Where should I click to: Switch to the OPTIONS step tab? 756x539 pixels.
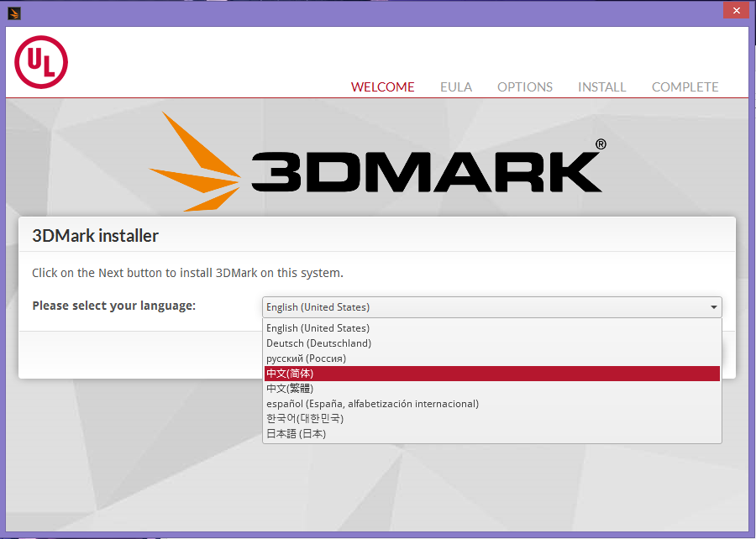click(525, 86)
